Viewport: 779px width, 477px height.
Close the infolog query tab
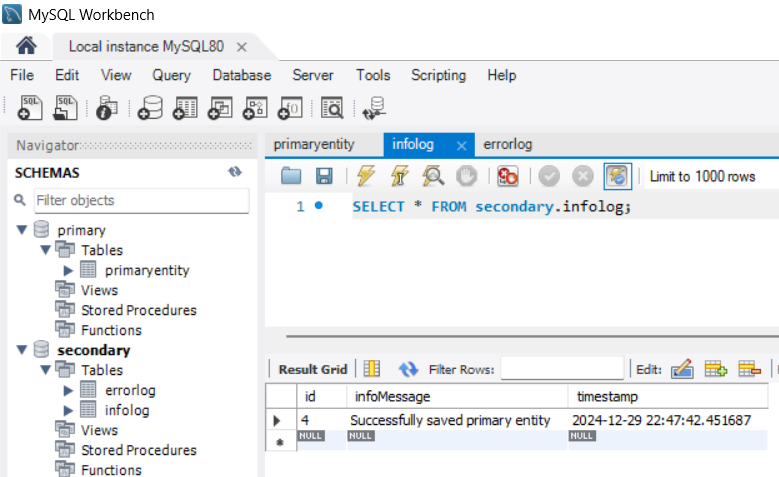click(x=462, y=146)
